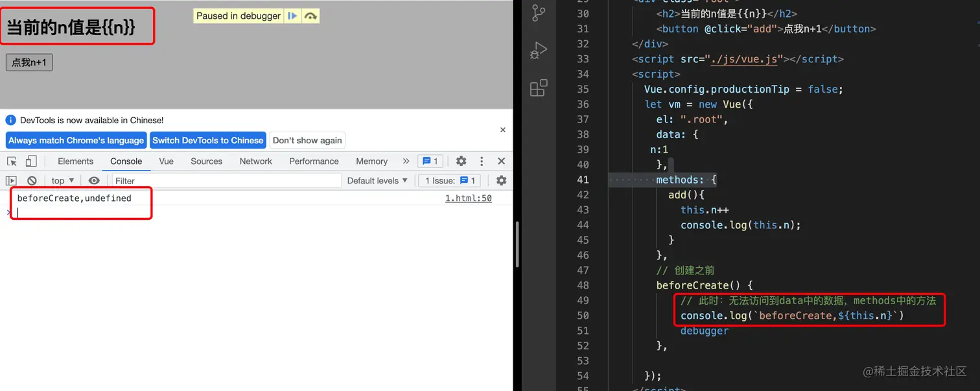This screenshot has width=980, height=391.
Task: Click Switch DevTools to Chinese
Action: [x=208, y=140]
